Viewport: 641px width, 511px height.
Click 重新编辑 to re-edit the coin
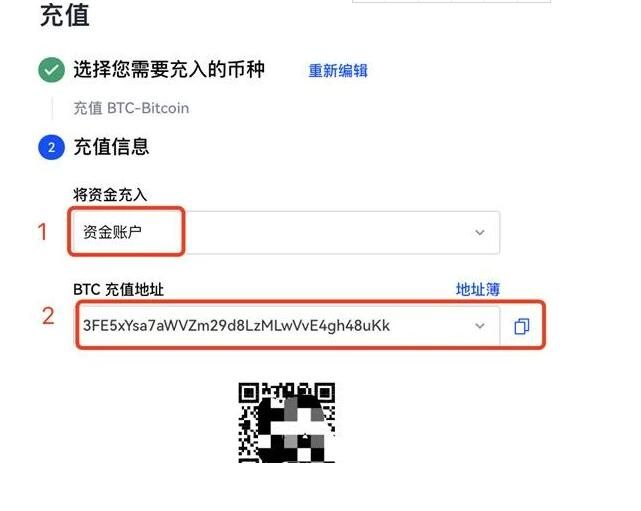coord(338,71)
